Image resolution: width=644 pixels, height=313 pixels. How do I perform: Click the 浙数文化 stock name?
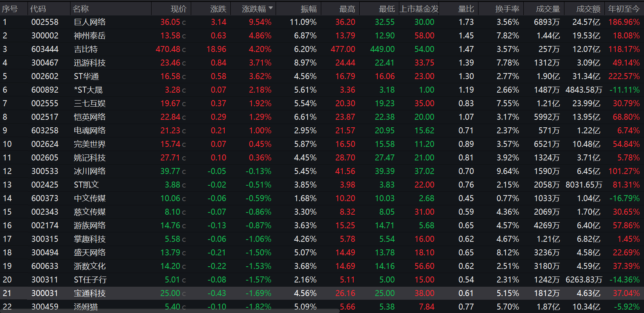pyautogui.click(x=90, y=266)
